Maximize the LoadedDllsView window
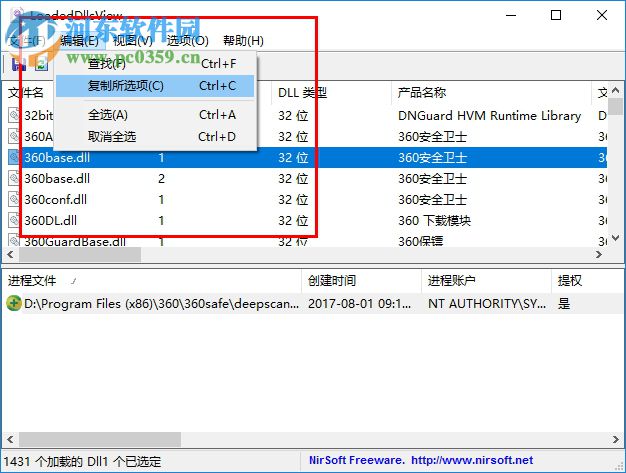 click(556, 15)
